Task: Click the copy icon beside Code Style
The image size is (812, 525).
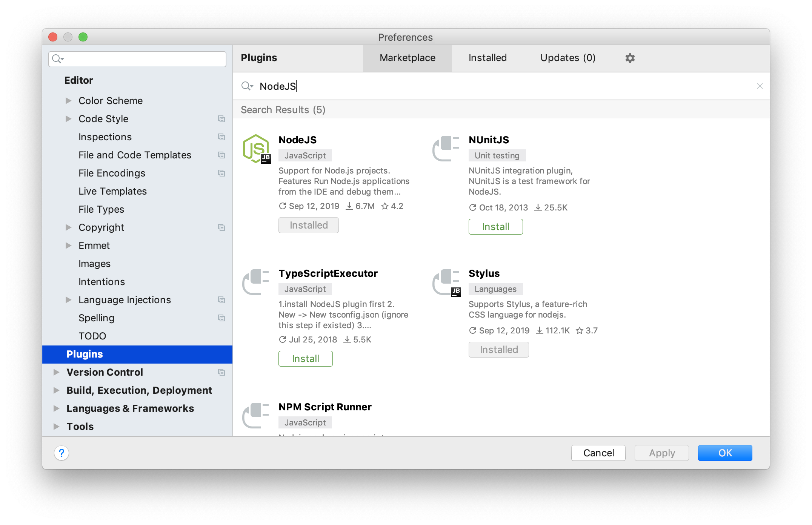Action: click(x=221, y=118)
